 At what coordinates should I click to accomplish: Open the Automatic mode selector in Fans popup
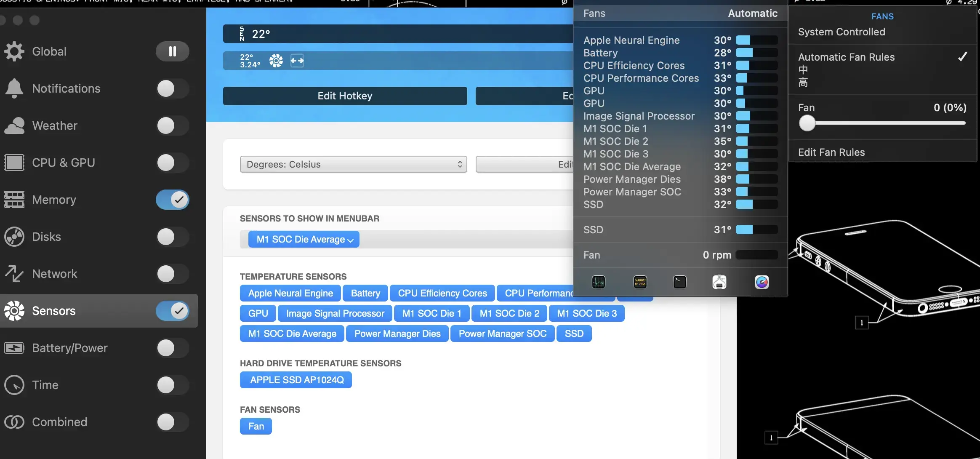(752, 13)
